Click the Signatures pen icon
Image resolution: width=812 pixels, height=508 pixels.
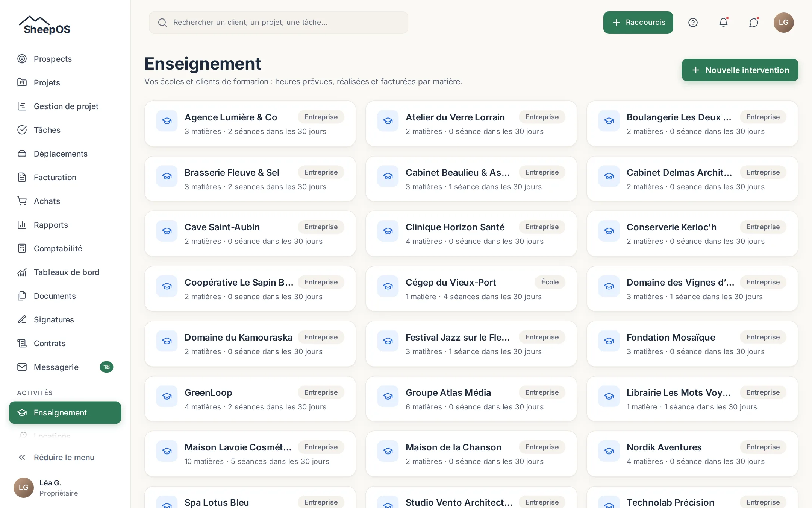22,319
